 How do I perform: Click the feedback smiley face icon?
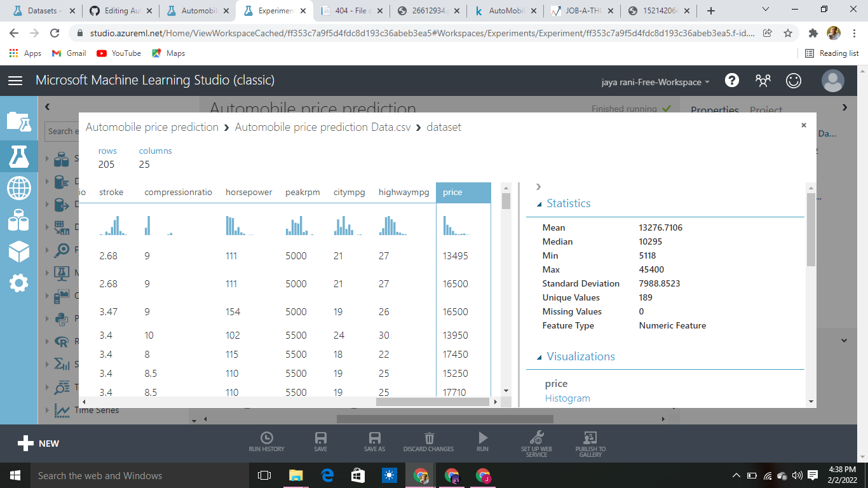(794, 80)
